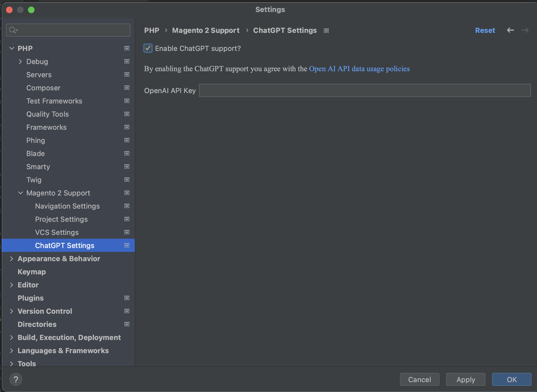Screen dimensions: 537x392
Task: Expand the Editor section
Action: 12,285
